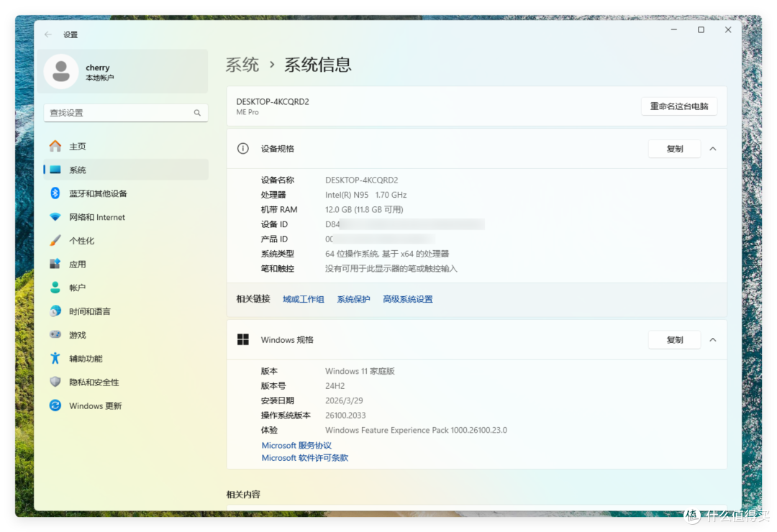Screen dimensions: 777x532
Task: Close the 设置 window
Action: click(x=728, y=29)
